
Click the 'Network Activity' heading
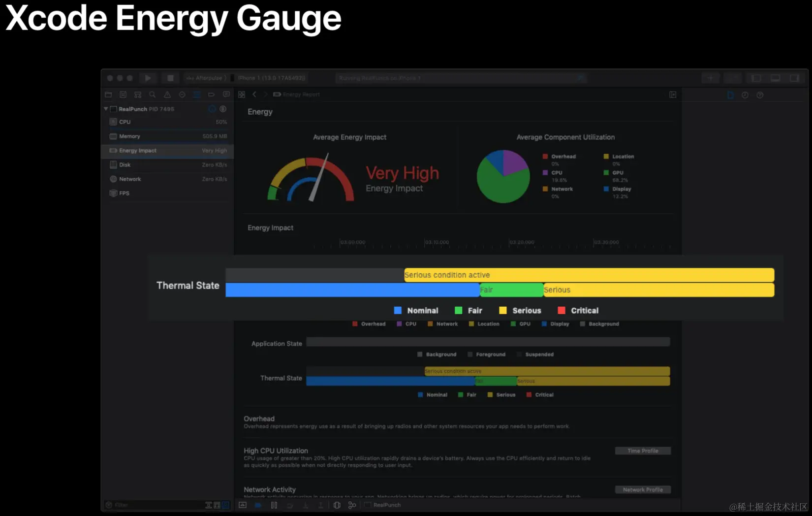tap(270, 489)
